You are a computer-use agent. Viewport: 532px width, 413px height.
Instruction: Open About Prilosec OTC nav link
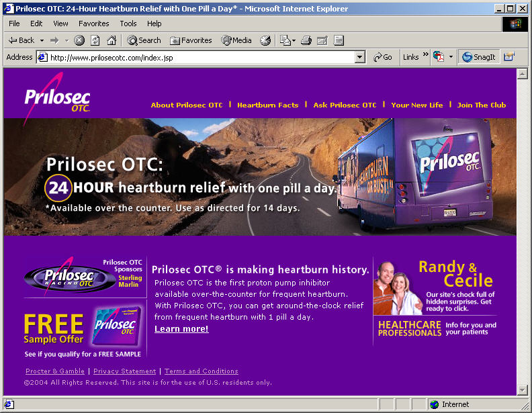click(x=187, y=105)
